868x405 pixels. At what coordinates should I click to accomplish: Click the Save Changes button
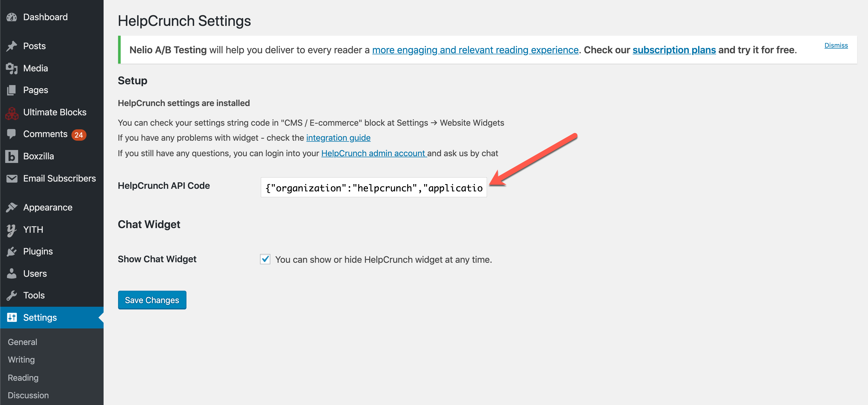point(152,300)
